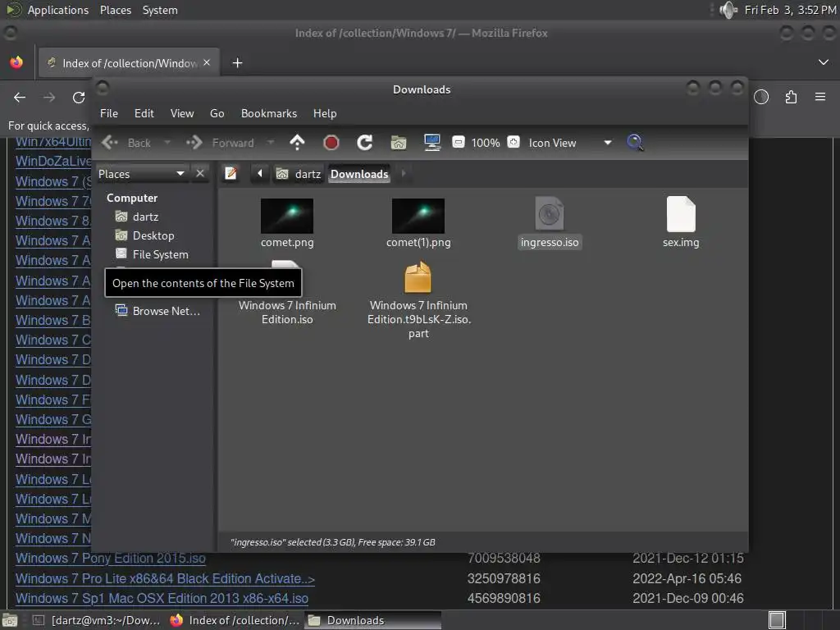Switch to dartz@vm3 terminal taskbar button
Viewport: 840px width, 630px height.
(97, 620)
